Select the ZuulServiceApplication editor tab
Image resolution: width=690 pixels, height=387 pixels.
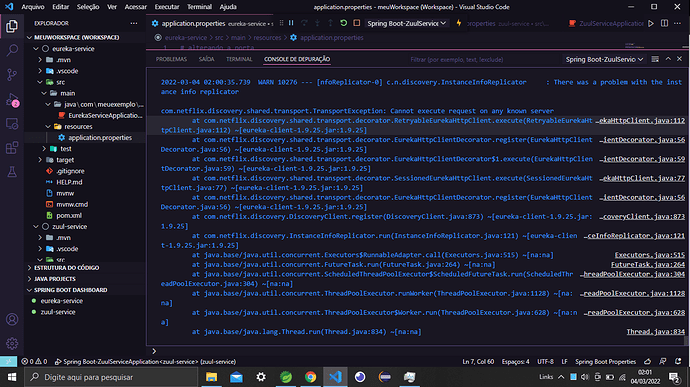click(x=606, y=23)
